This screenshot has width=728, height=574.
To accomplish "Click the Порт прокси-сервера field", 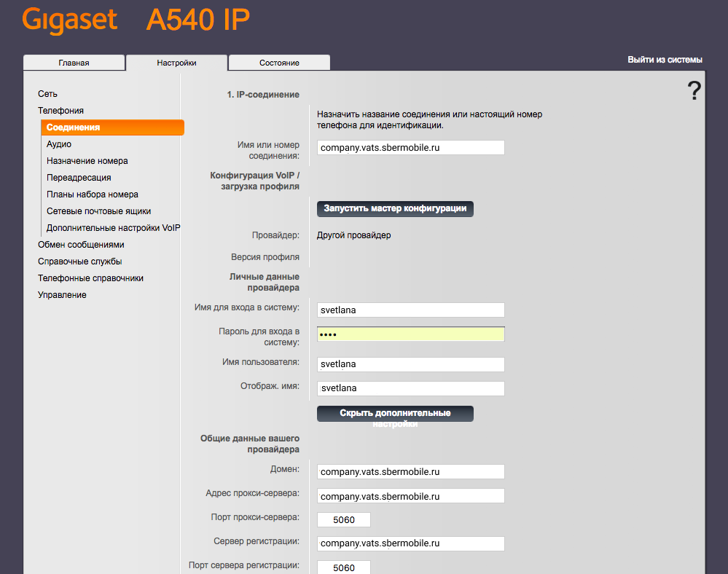I will point(344,520).
